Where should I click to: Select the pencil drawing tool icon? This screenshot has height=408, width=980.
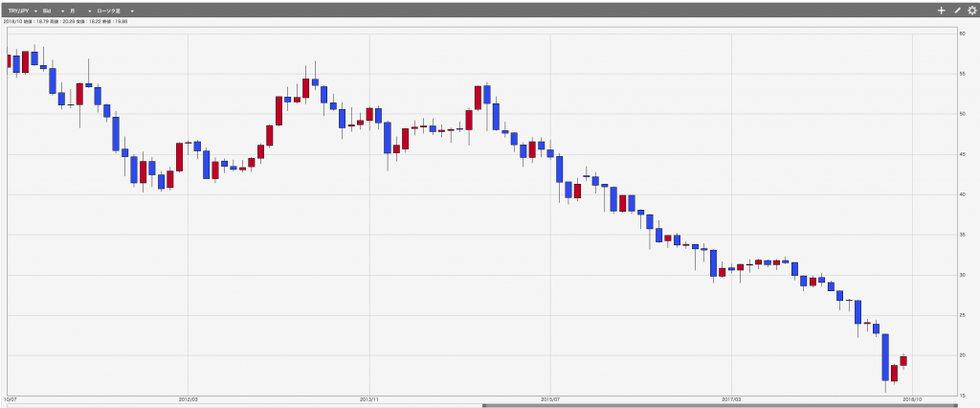pos(957,11)
